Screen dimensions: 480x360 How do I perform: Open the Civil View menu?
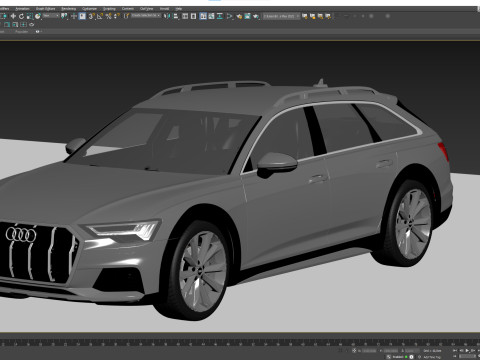(x=146, y=9)
